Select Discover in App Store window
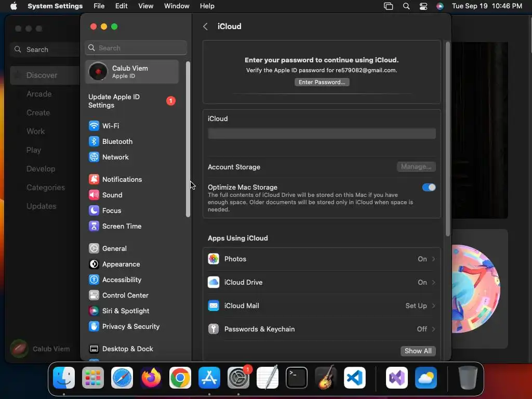Screen dimensions: 532x399 46,75
